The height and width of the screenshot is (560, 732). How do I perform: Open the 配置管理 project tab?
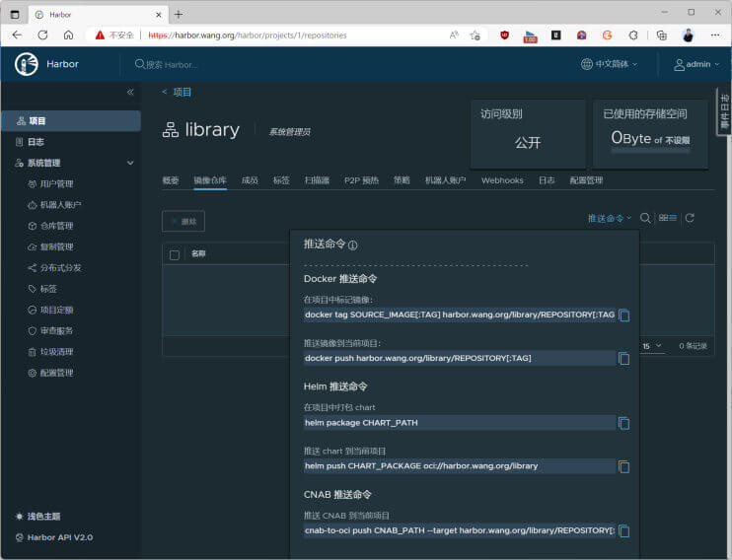pos(586,180)
